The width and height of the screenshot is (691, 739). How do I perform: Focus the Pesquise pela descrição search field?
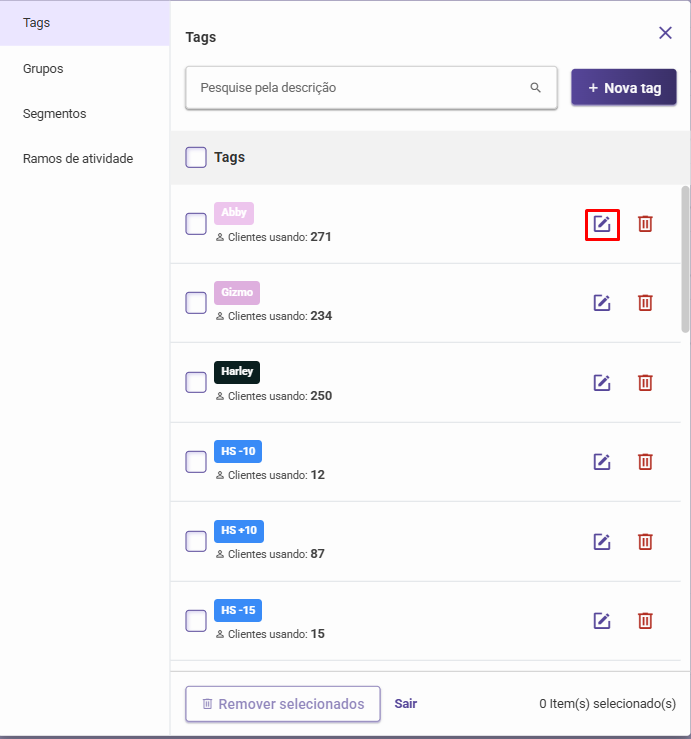coord(371,88)
